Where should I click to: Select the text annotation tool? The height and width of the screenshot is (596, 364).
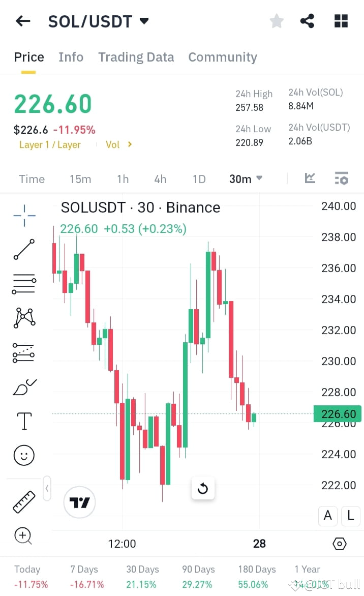(x=23, y=421)
